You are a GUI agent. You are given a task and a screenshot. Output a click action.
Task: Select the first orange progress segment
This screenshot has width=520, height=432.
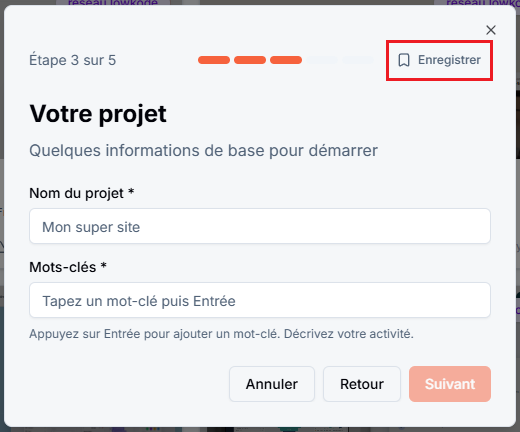214,60
